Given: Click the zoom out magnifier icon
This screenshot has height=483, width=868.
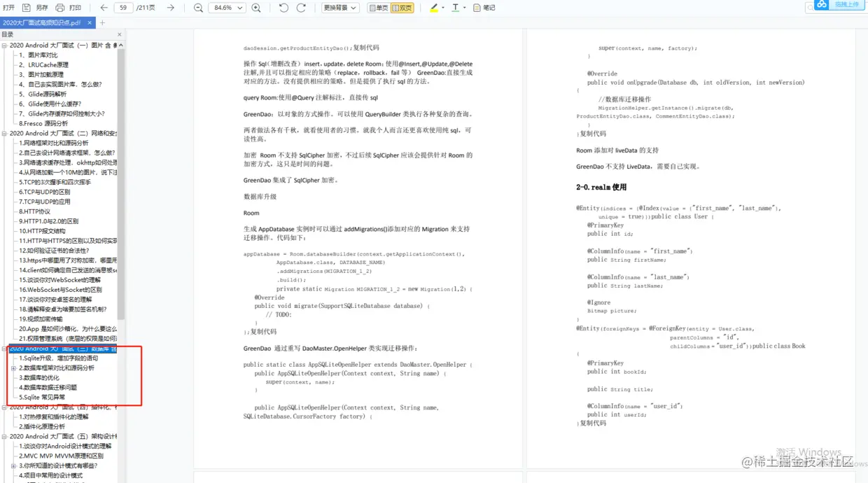Looking at the screenshot, I should point(198,8).
